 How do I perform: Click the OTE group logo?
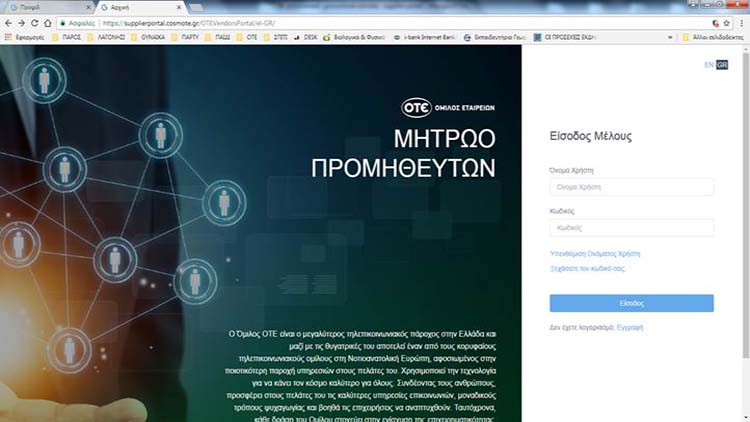447,107
